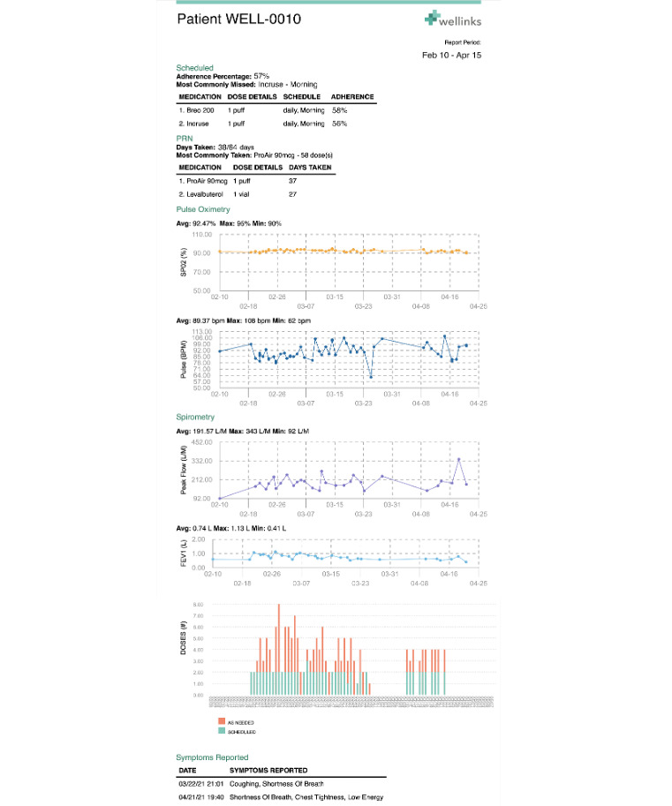The width and height of the screenshot is (672, 806).
Task: Select the Patient WELL-0010 title
Action: [238, 19]
